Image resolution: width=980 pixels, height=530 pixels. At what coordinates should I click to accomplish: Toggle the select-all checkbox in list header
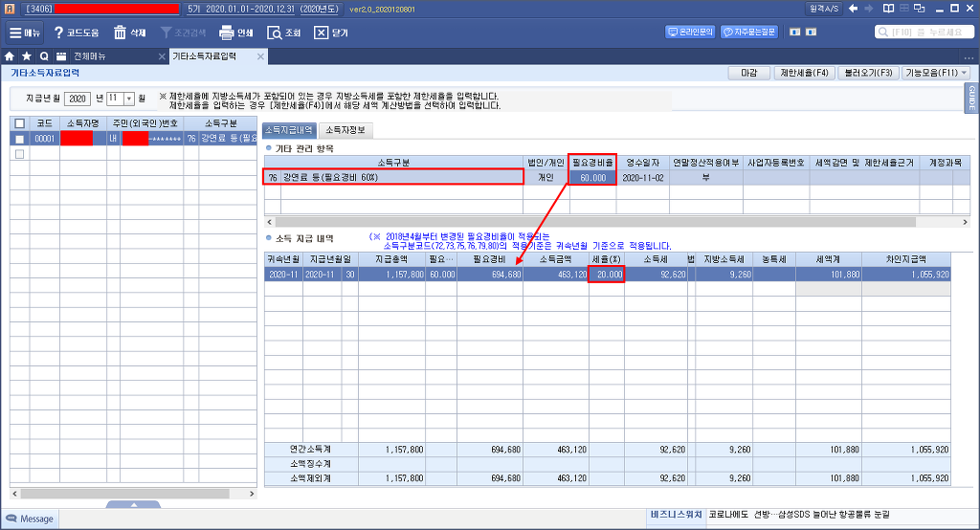click(19, 123)
